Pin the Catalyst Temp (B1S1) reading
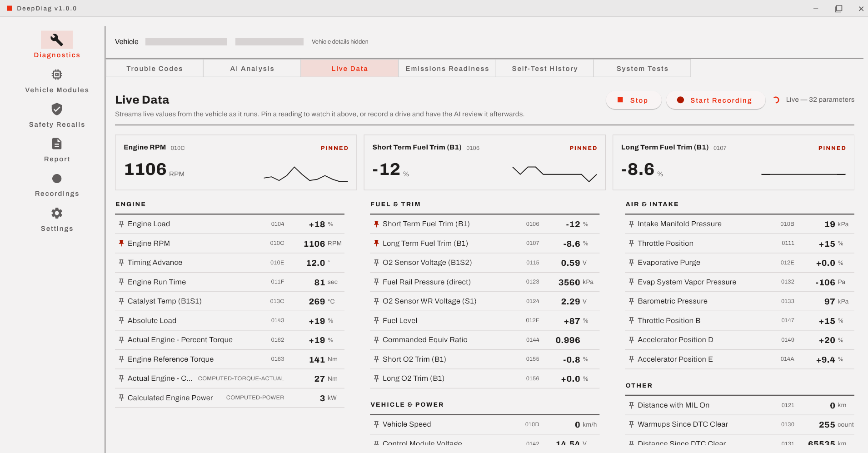 tap(121, 301)
